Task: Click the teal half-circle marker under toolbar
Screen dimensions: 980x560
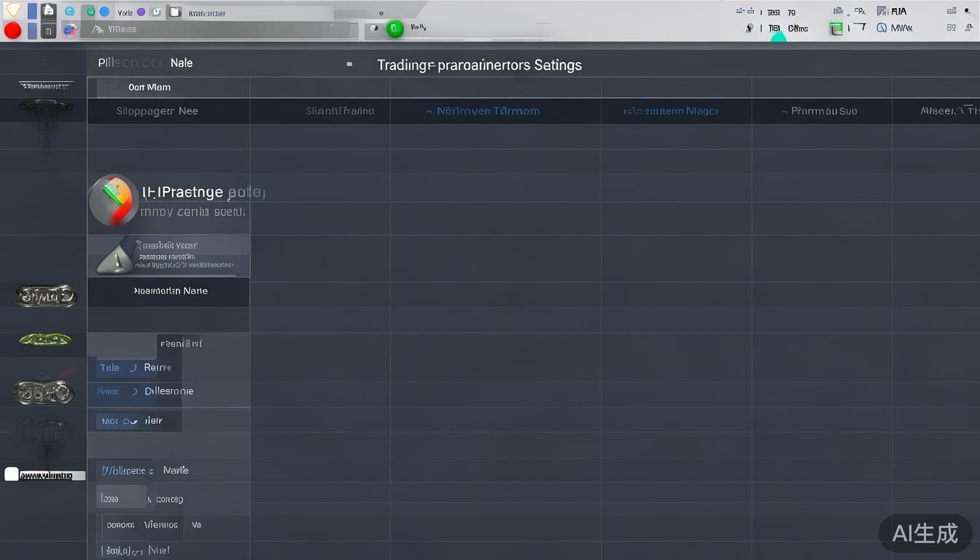Action: [778, 37]
